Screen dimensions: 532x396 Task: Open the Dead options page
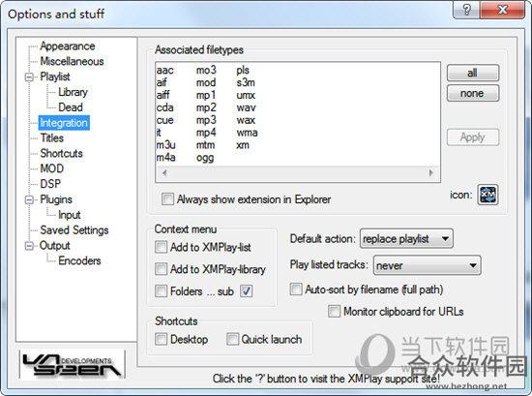[x=71, y=107]
